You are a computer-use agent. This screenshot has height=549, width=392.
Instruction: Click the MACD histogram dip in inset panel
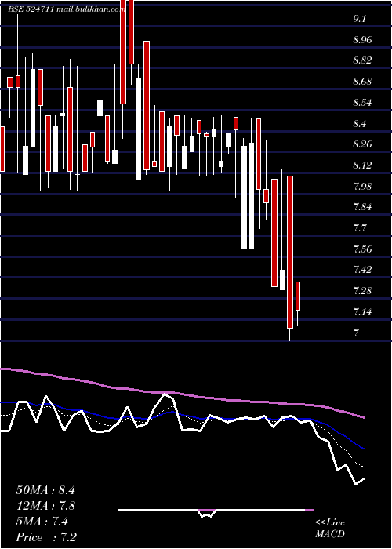pyautogui.click(x=207, y=513)
